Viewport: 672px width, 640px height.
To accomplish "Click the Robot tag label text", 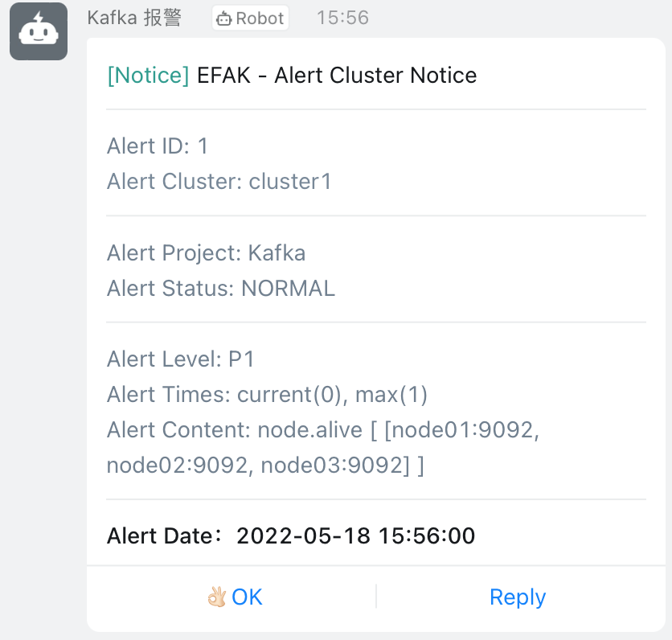I will click(260, 18).
